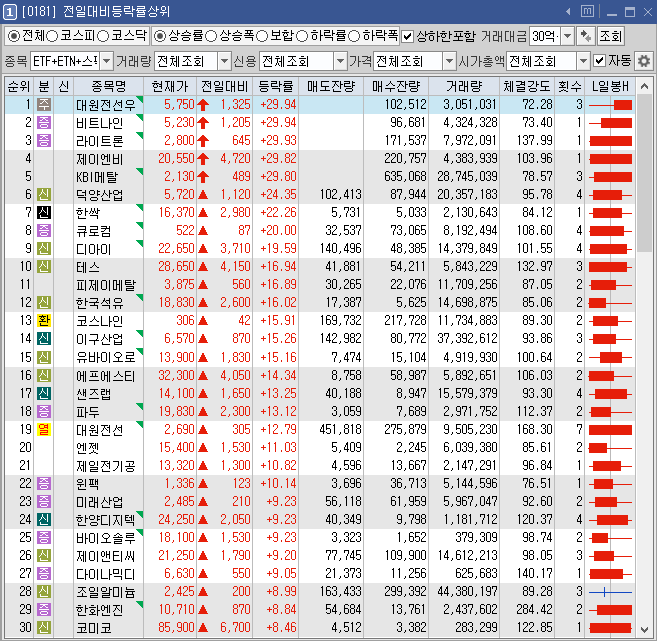Viewport: 657px width, 641px height.
Task: Select the 전체 market radio button
Action: pyautogui.click(x=14, y=36)
